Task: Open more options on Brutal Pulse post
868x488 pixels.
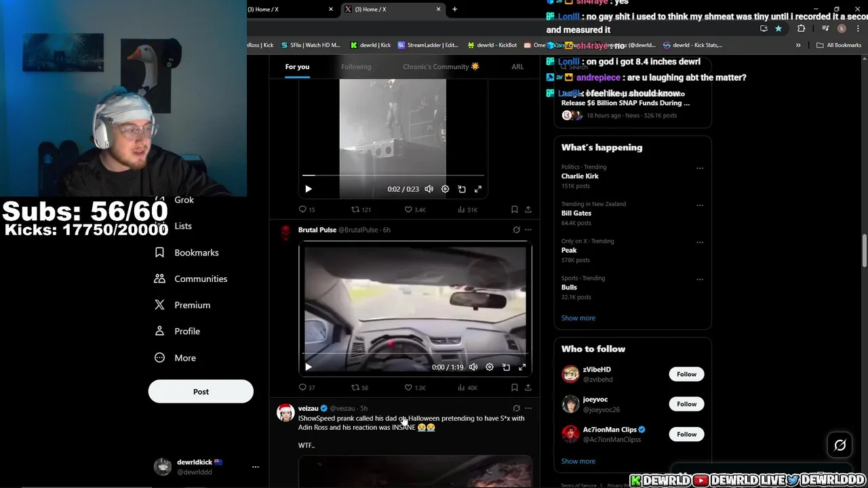Action: click(528, 230)
